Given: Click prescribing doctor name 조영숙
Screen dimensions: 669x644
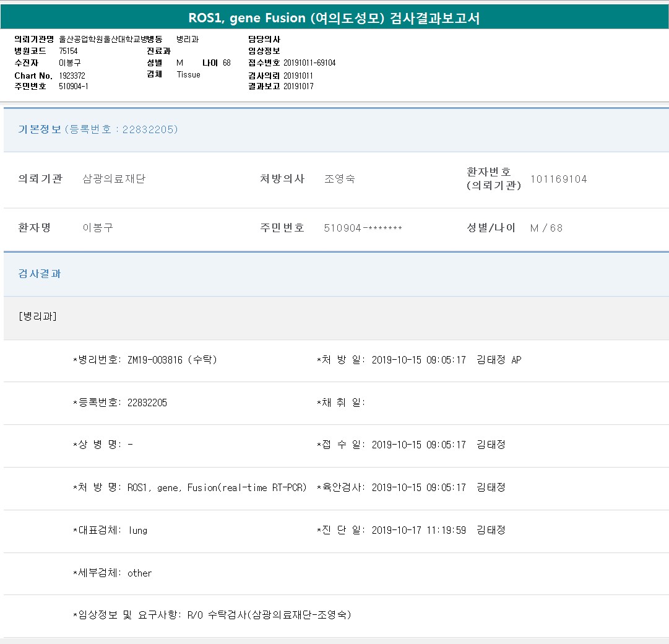Looking at the screenshot, I should (x=339, y=179).
